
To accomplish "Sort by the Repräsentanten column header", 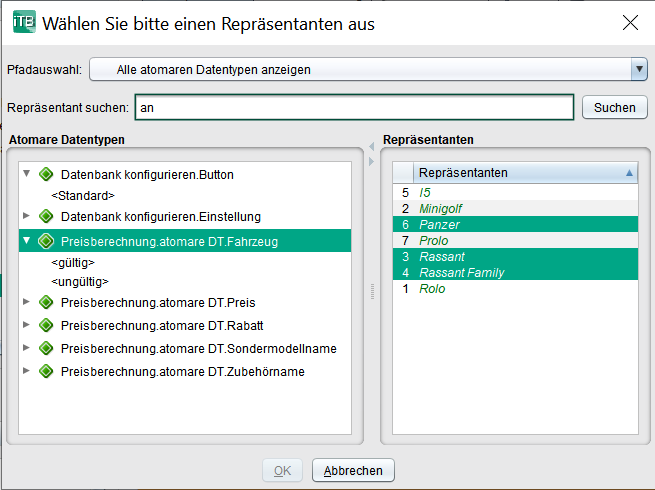I will (x=526, y=173).
